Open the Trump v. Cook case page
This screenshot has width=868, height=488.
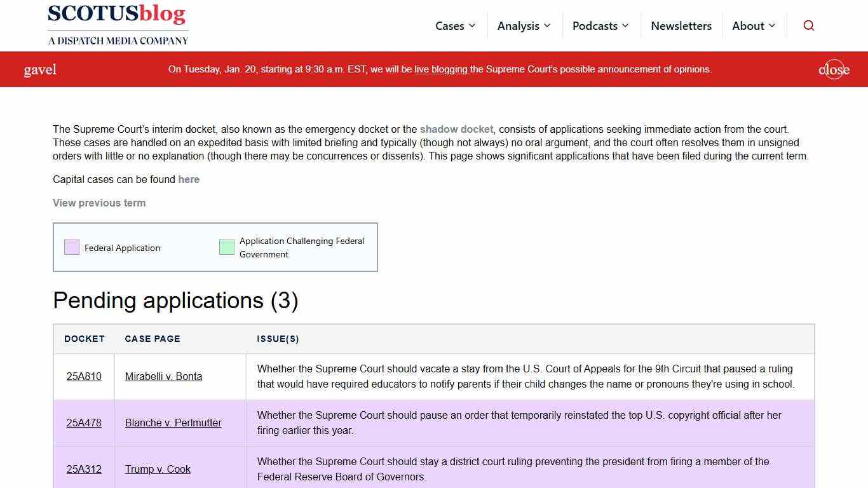[158, 469]
